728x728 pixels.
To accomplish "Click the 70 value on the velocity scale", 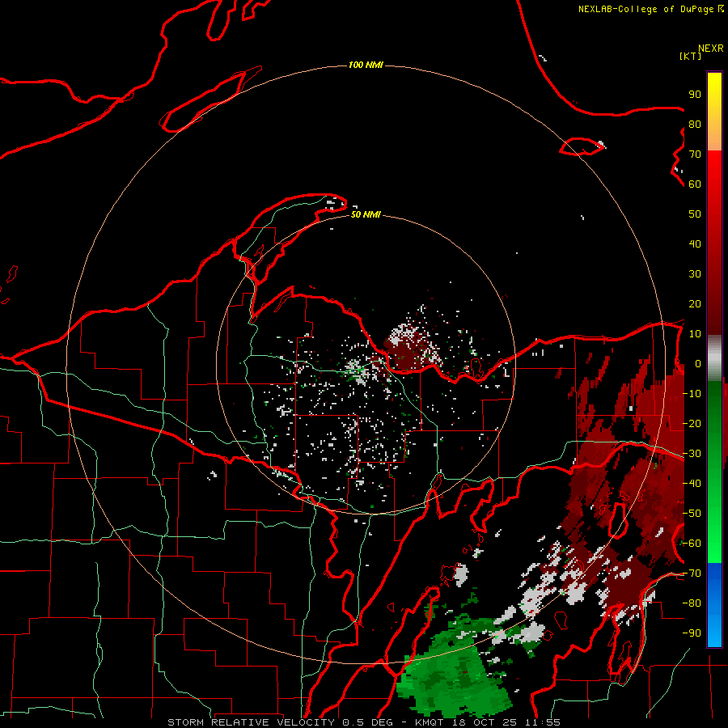I will (x=695, y=154).
